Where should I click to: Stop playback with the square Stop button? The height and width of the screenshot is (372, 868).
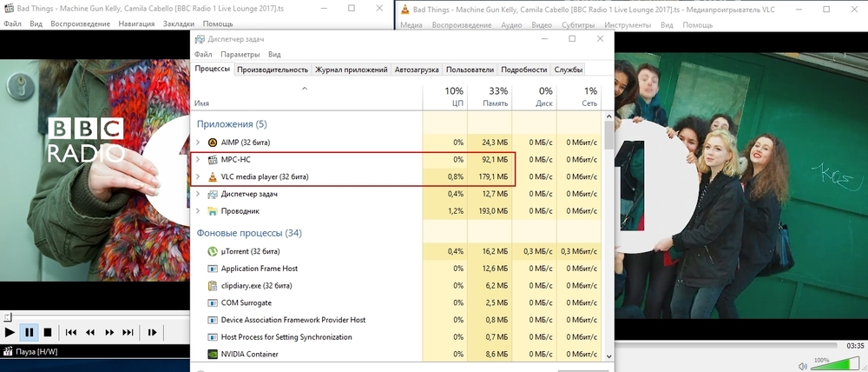coord(48,332)
